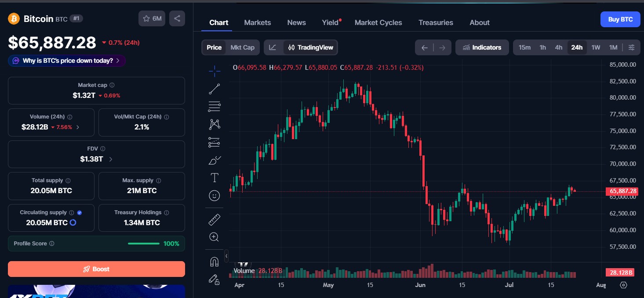Show Market cap info tooltip

point(112,85)
